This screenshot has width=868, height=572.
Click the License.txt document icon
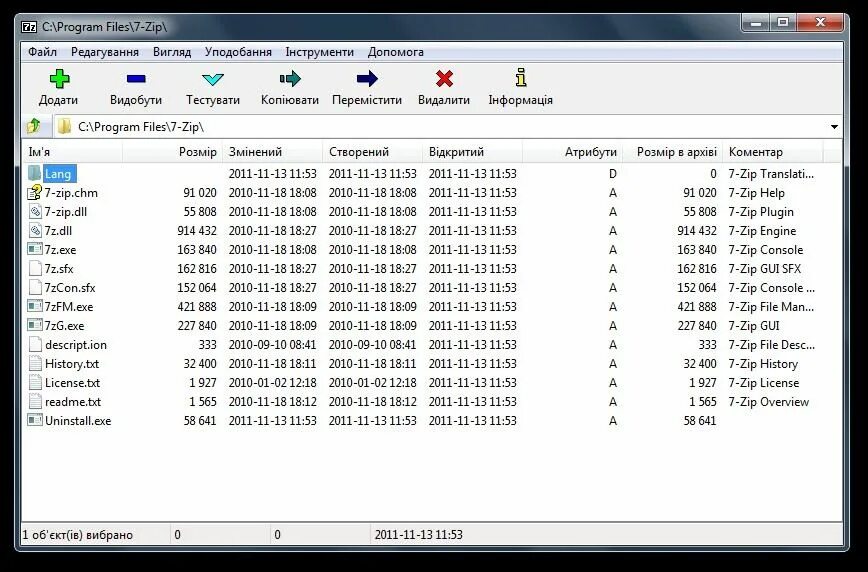point(35,382)
